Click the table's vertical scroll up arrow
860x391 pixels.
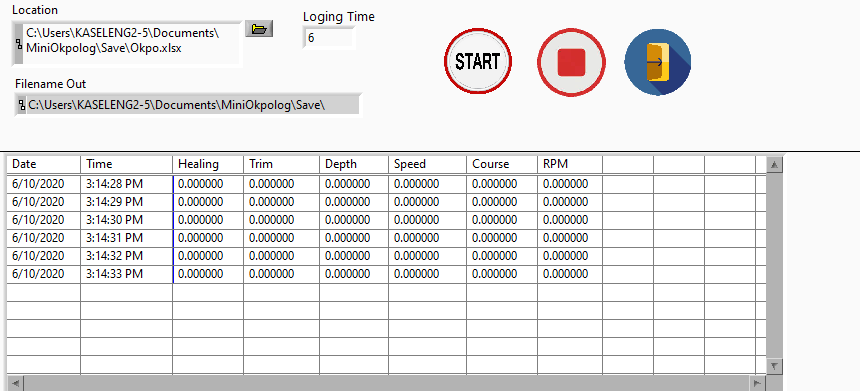click(774, 165)
